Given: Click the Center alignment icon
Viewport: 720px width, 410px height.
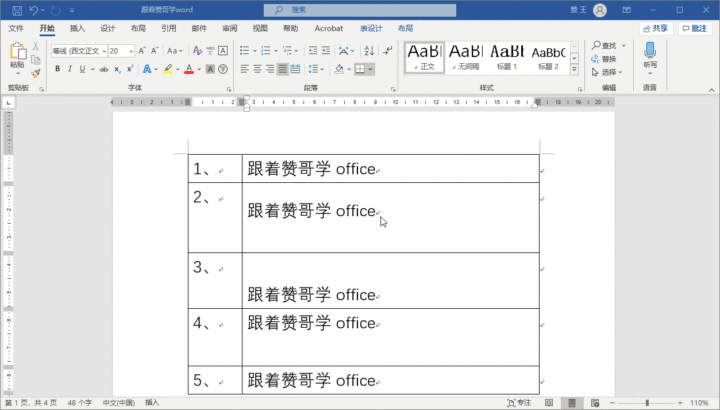Looking at the screenshot, I should [257, 69].
